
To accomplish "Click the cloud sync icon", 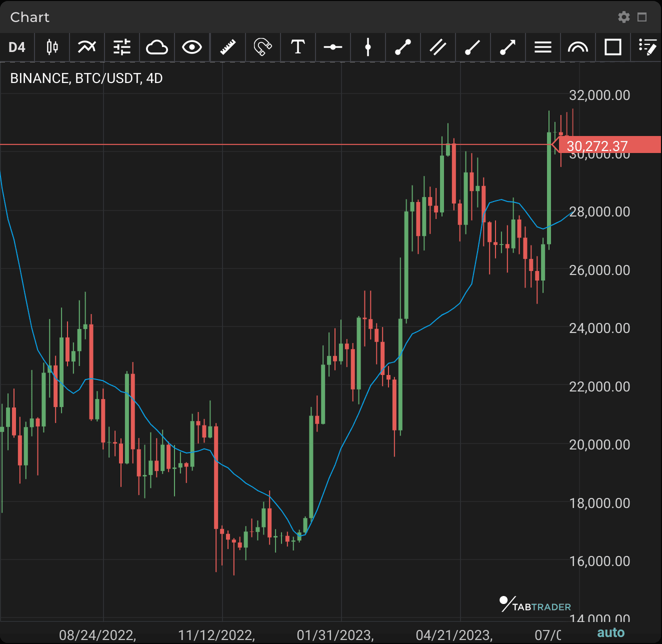I will tap(156, 47).
